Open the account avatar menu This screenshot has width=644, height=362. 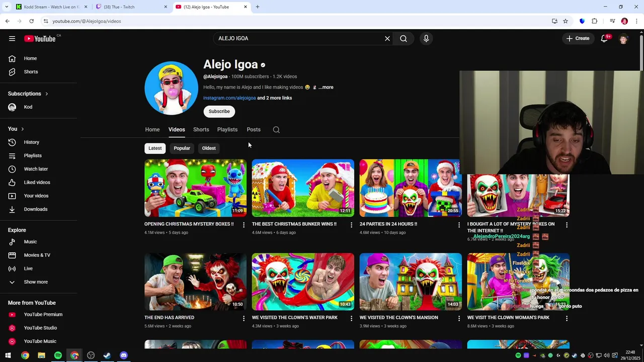pos(623,39)
